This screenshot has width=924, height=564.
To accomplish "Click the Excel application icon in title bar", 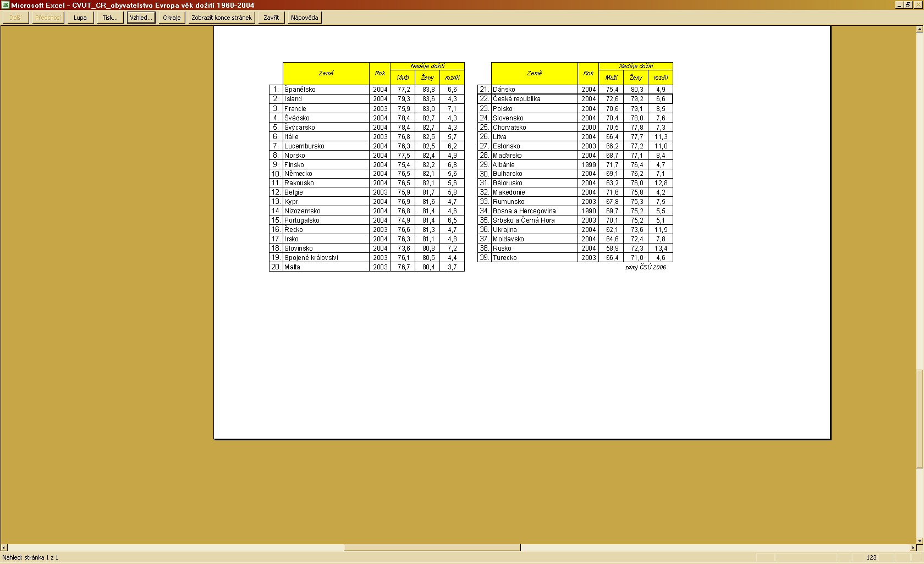I will pyautogui.click(x=5, y=5).
